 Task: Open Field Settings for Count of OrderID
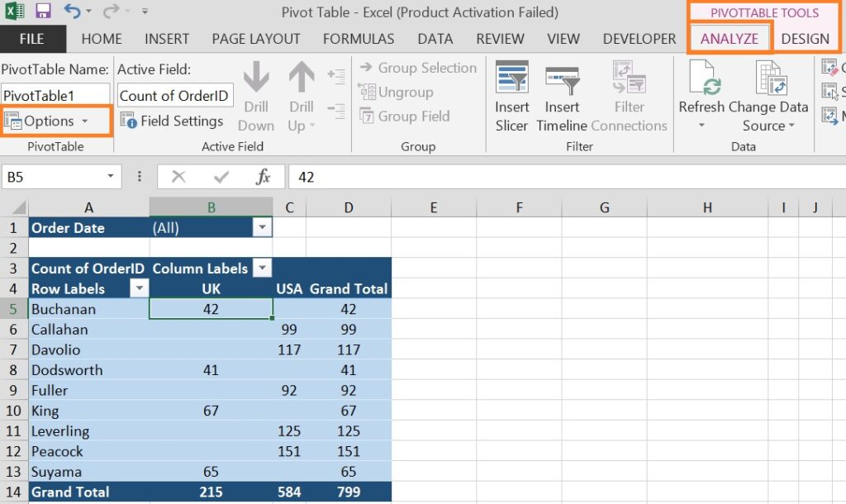pyautogui.click(x=173, y=120)
